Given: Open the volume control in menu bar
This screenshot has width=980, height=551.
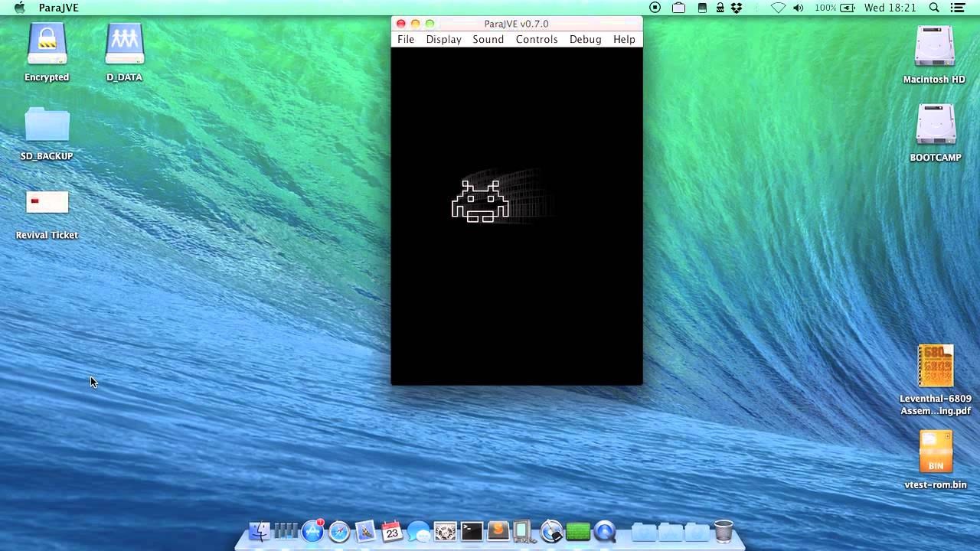Looking at the screenshot, I should 799,8.
